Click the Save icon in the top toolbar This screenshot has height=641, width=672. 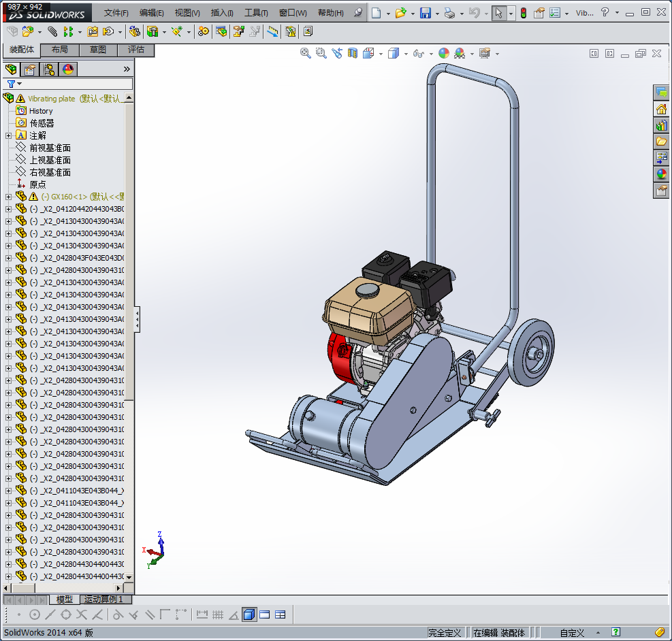[x=425, y=13]
